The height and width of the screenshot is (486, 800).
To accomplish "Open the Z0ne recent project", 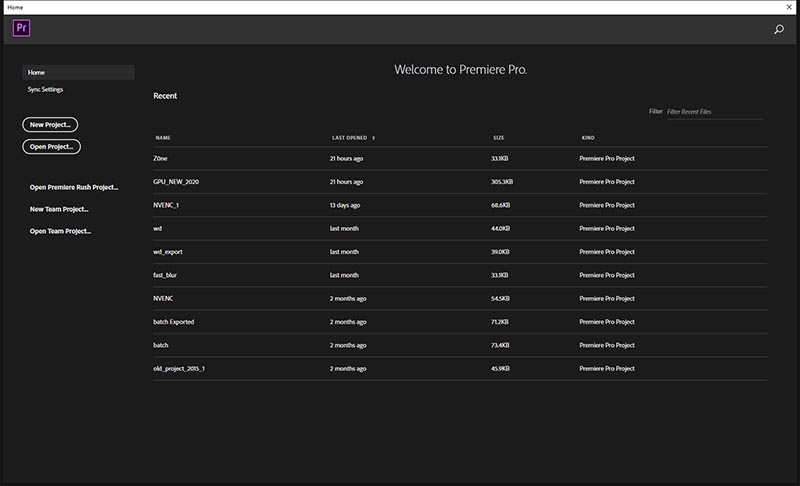I will (x=460, y=159).
